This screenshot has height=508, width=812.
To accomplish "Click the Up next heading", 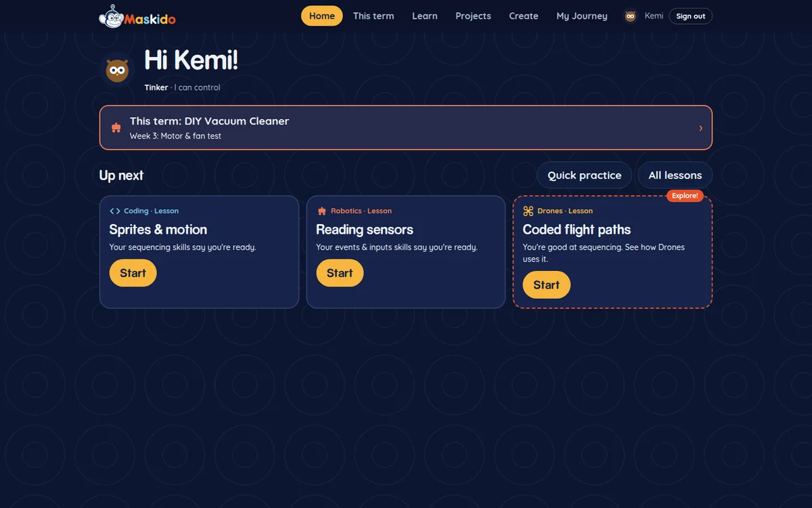I will click(x=121, y=175).
